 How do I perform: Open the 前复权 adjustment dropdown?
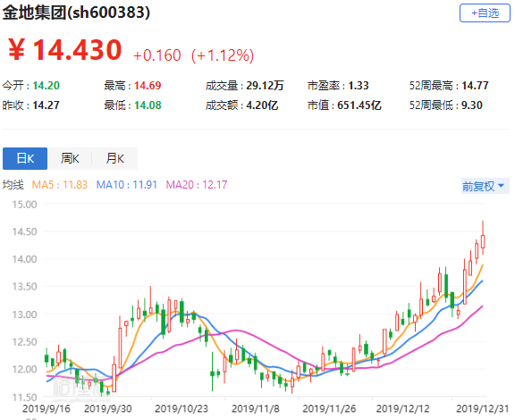click(485, 186)
